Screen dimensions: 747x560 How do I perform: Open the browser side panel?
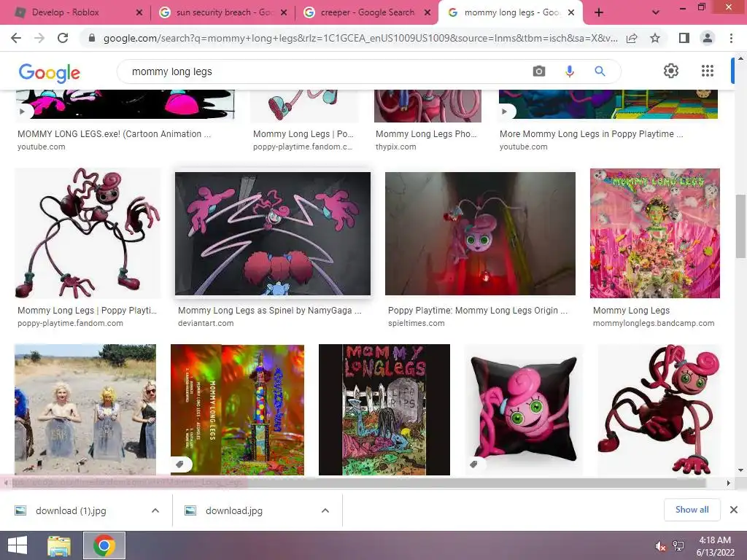pos(684,38)
